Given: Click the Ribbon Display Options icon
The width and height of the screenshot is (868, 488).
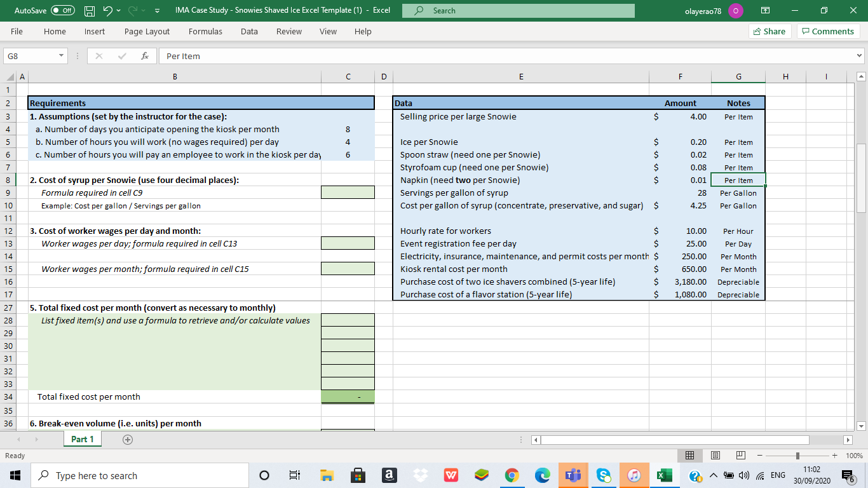Looking at the screenshot, I should 766,10.
